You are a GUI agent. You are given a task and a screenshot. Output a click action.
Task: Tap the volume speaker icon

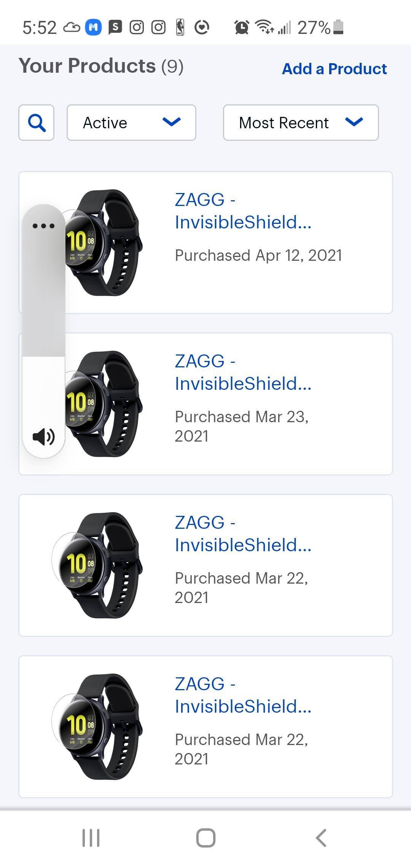tap(44, 436)
